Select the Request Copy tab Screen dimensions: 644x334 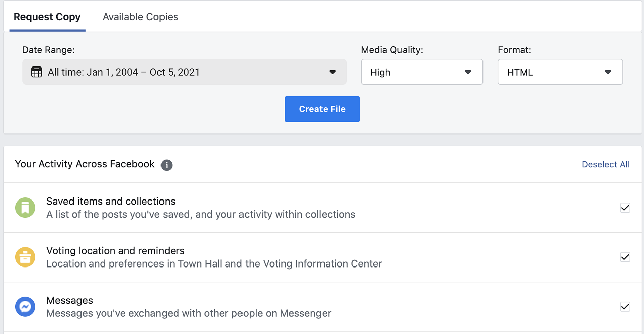point(47,17)
